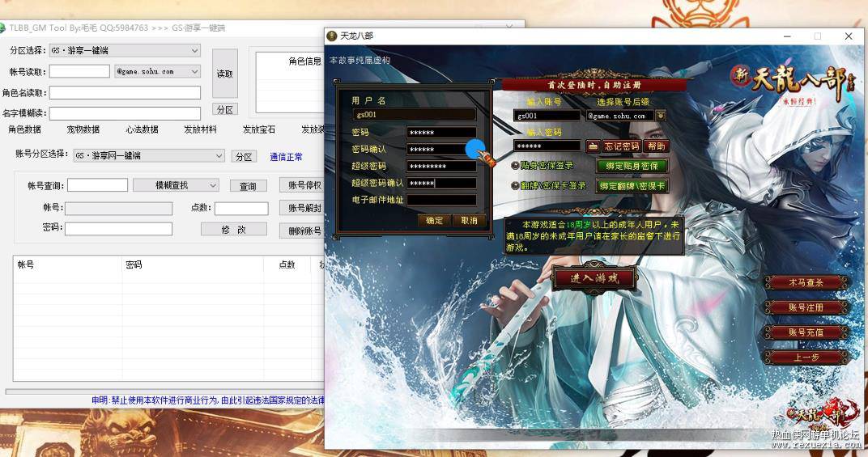Click the 帐号查询 input field

tap(97, 185)
